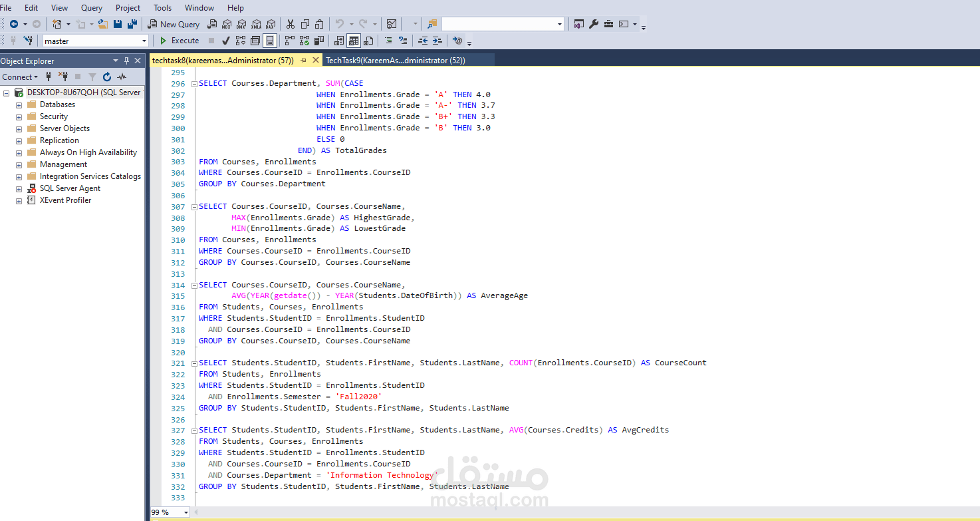Screen dimensions: 980x521
Task: Open the Toolbox icon
Action: [608, 24]
